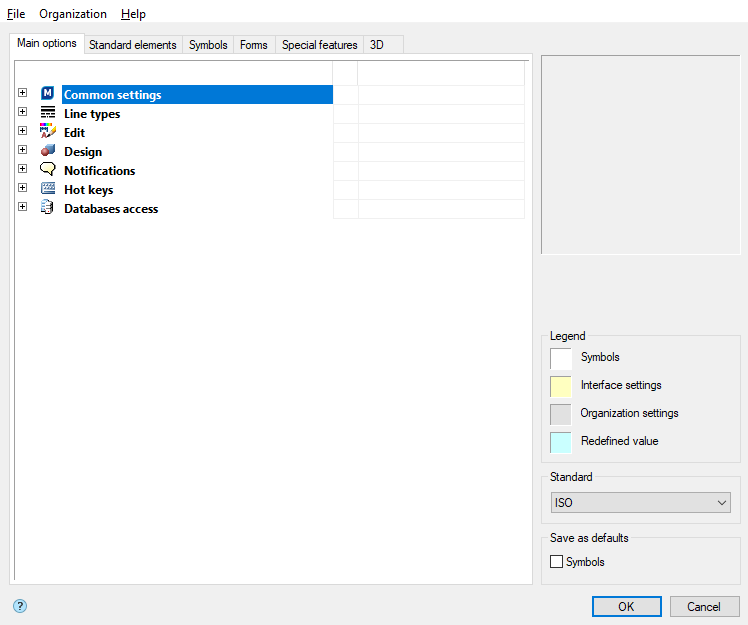Click the yellow Interface settings swatch

click(561, 386)
